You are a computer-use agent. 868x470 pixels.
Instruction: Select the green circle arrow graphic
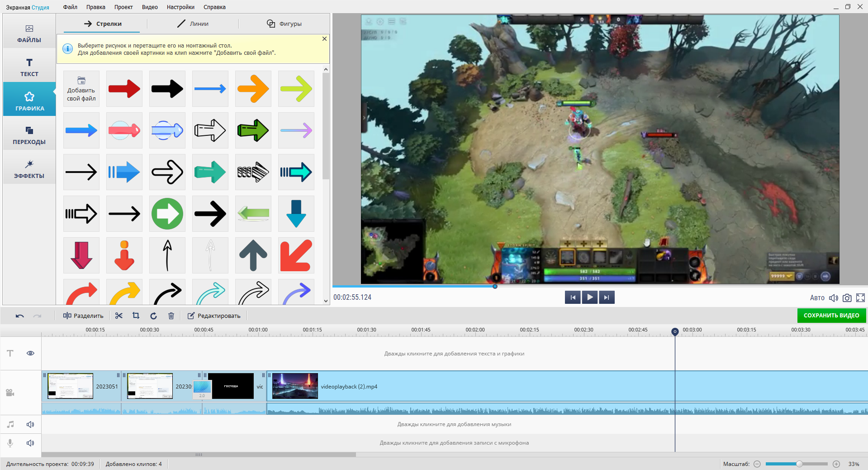[167, 214]
